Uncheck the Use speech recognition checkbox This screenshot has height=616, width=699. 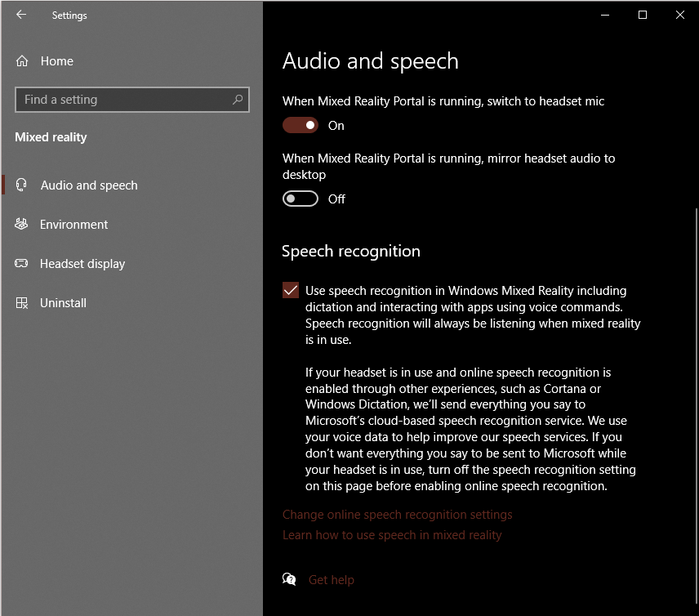click(x=291, y=291)
